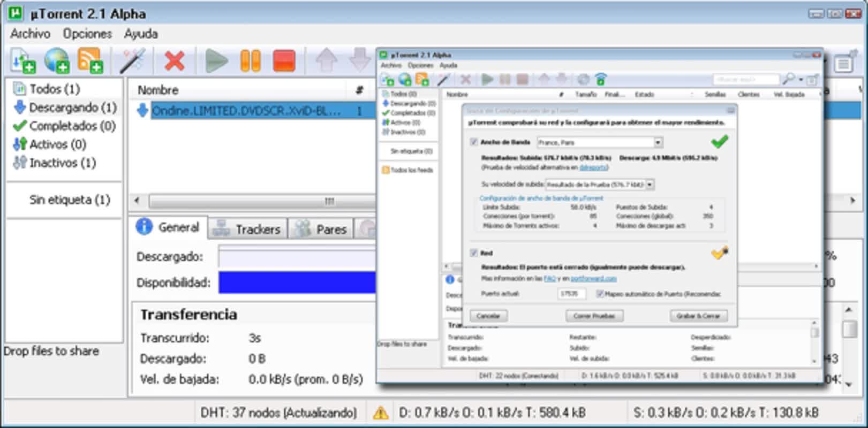Switch to General tab
Screen dimensions: 868x428
click(168, 227)
